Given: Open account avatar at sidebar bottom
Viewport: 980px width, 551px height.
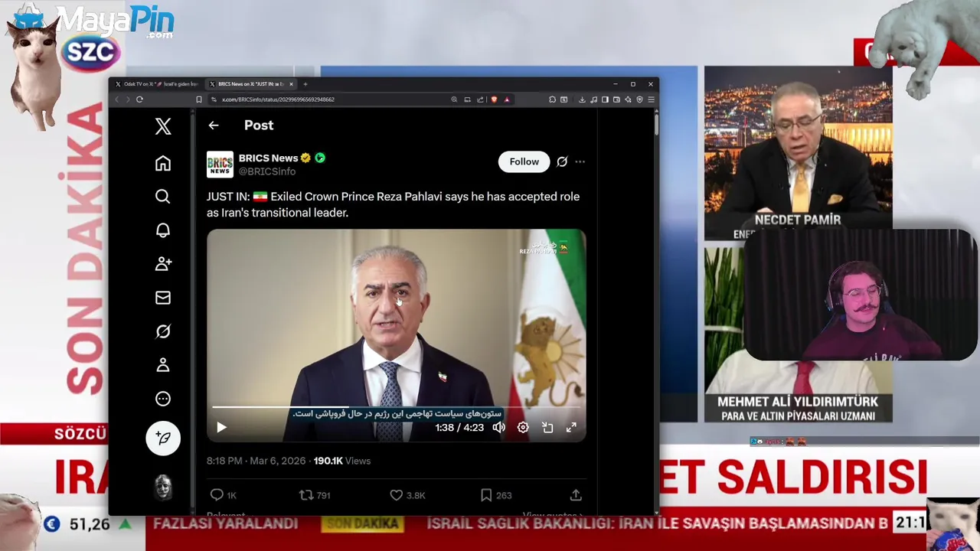Looking at the screenshot, I should (163, 487).
